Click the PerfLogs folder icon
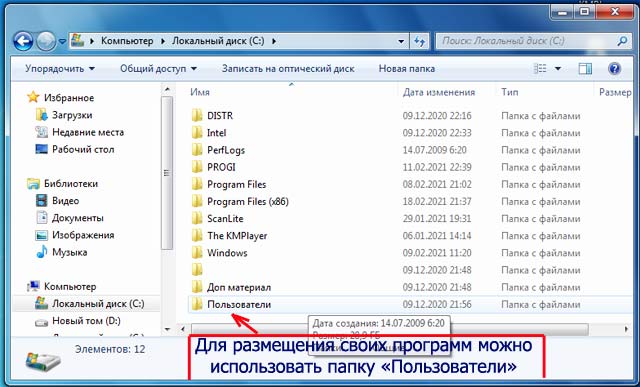 [x=197, y=149]
